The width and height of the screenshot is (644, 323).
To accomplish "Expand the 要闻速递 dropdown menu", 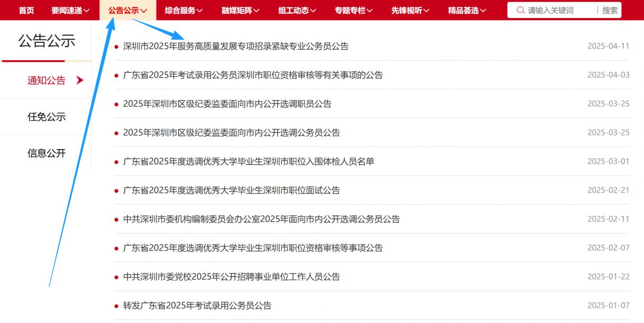I will point(70,10).
